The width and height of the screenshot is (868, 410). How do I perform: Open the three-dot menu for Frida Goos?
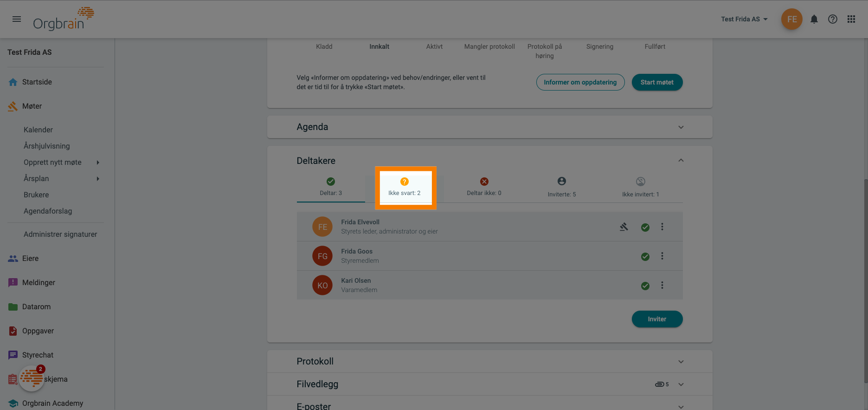pyautogui.click(x=662, y=256)
